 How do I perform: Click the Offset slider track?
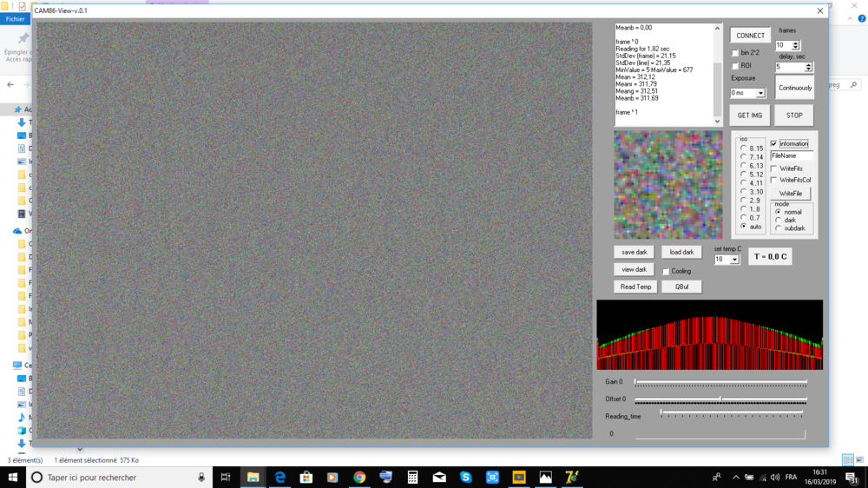720,399
